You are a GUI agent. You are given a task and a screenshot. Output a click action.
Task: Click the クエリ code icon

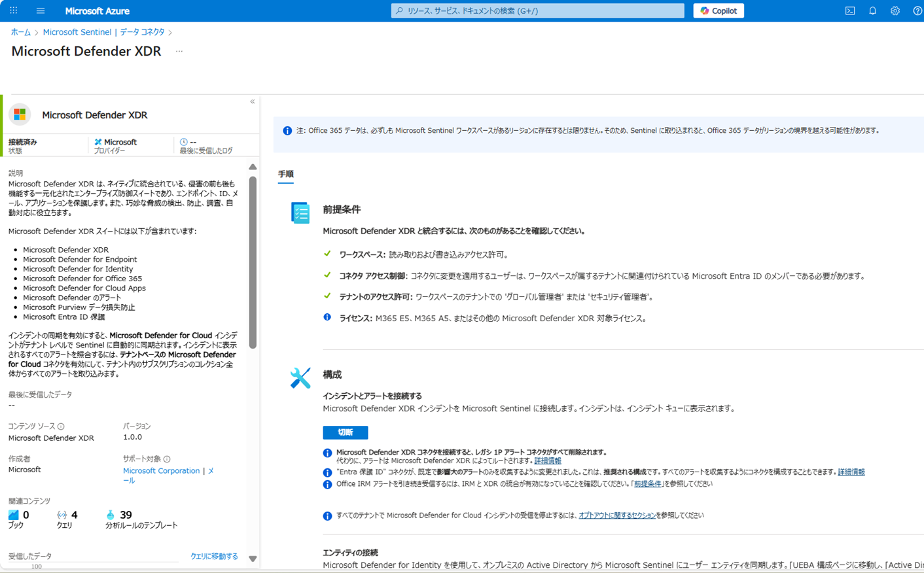pyautogui.click(x=61, y=515)
